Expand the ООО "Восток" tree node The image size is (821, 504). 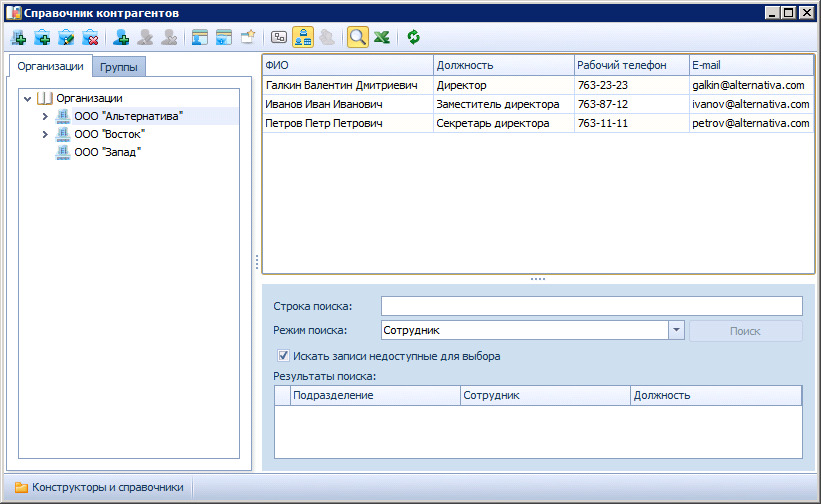[x=45, y=134]
